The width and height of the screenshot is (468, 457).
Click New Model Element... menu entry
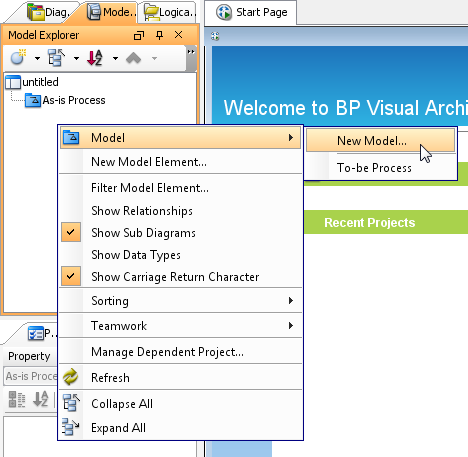pyautogui.click(x=180, y=162)
